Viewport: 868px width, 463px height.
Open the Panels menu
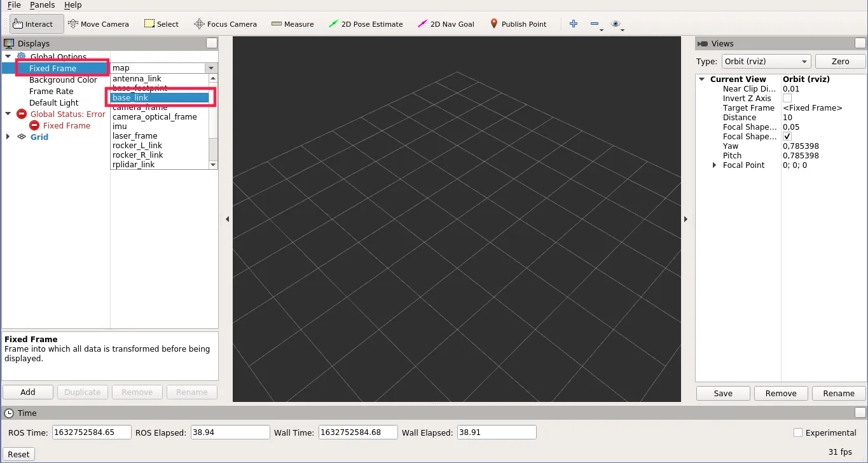coord(42,5)
